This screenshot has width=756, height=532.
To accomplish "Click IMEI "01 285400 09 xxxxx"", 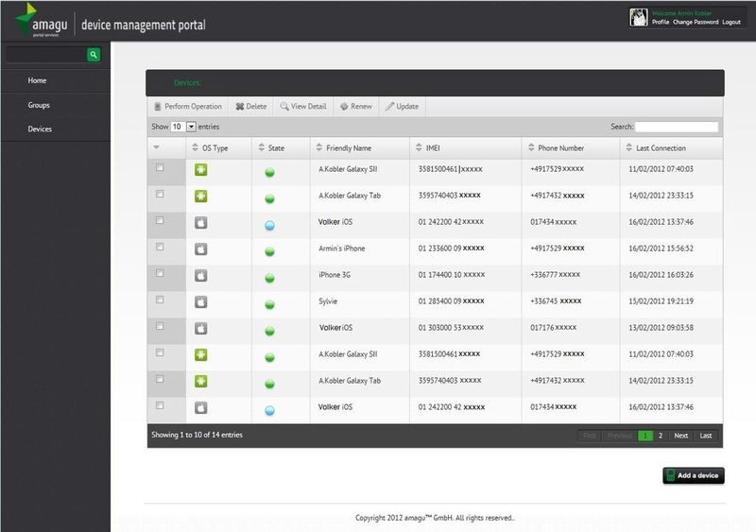I will point(452,301).
